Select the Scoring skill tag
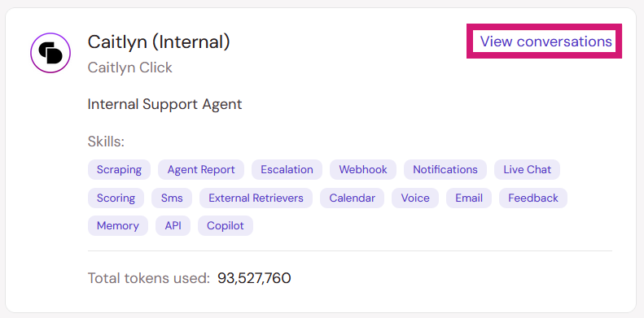 (x=116, y=198)
